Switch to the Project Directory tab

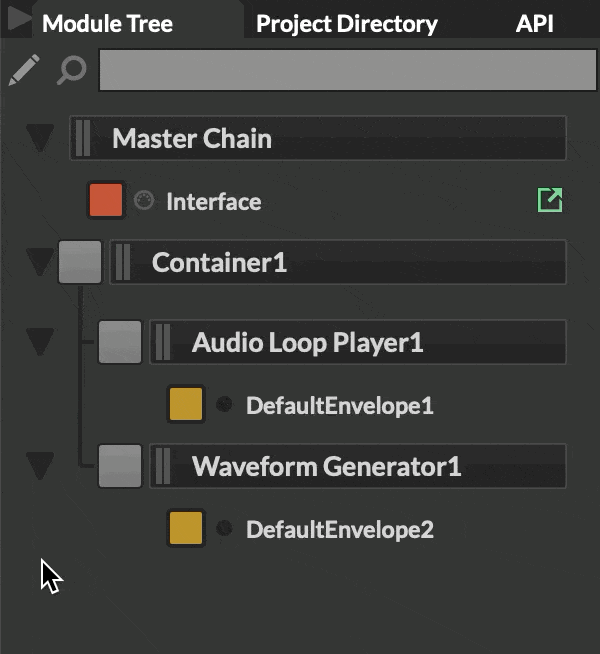(346, 23)
